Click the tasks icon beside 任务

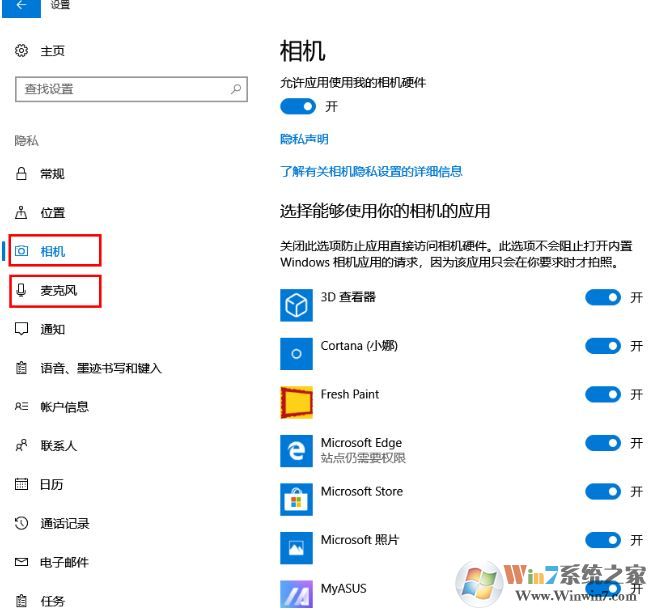(x=21, y=601)
